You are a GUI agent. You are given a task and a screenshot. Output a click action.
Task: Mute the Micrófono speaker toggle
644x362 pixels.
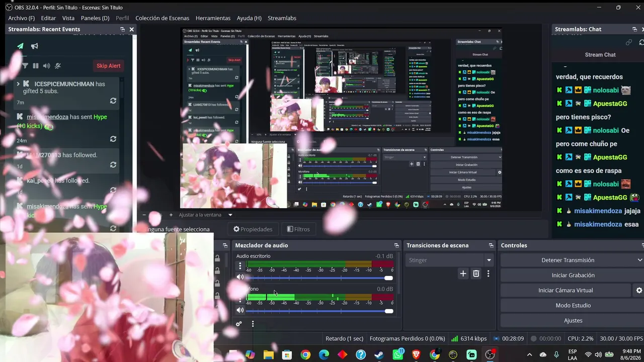coord(240,310)
